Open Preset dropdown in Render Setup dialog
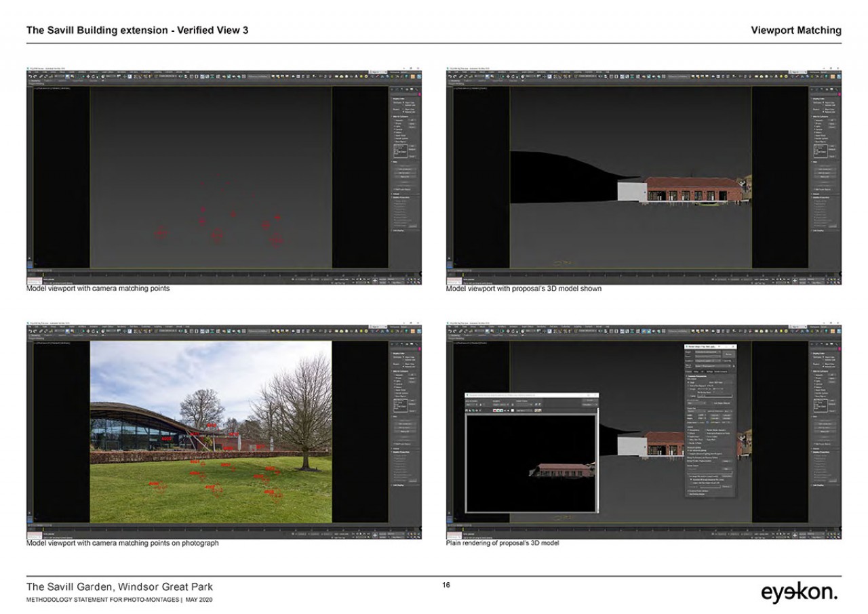This screenshot has height=614, width=868. [707, 356]
